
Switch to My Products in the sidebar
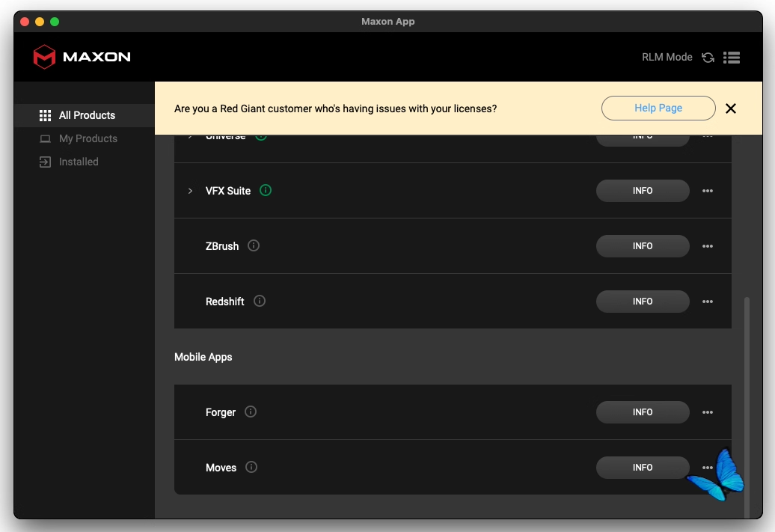click(x=88, y=138)
